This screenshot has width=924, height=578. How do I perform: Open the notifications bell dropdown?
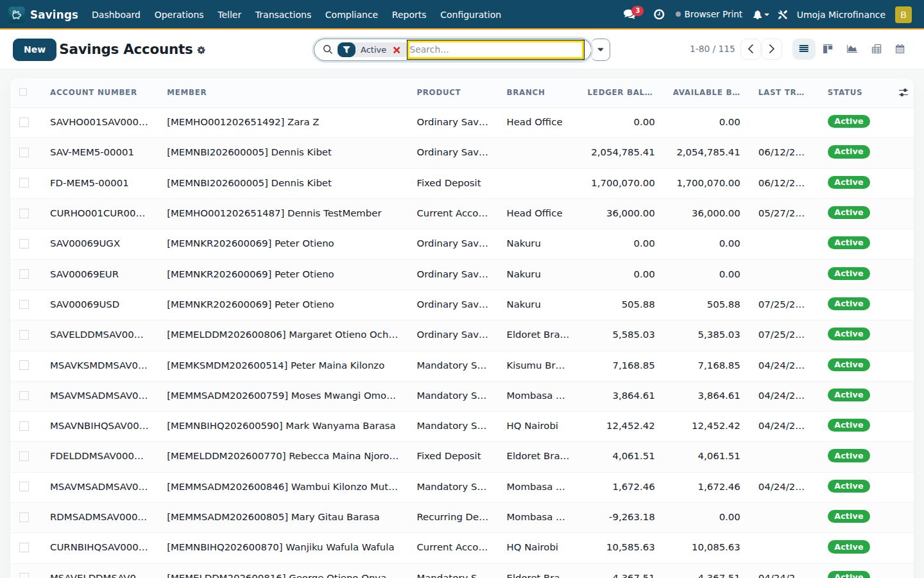(760, 14)
